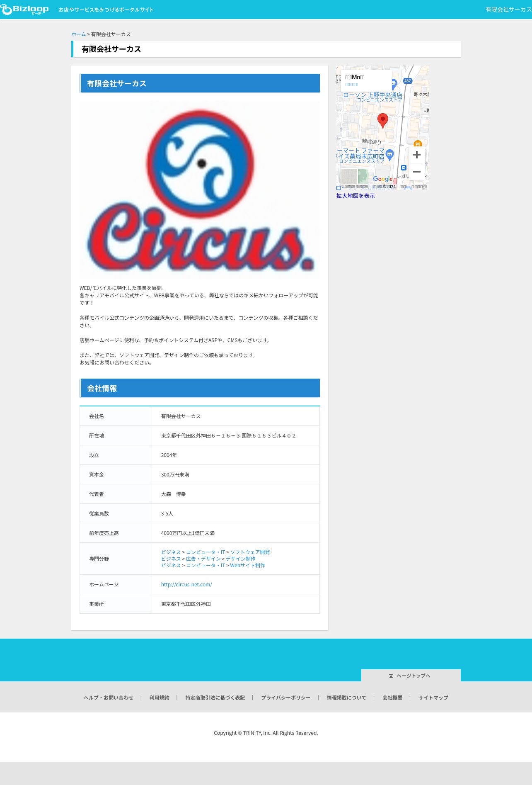Click the ホーム breadcrumb link

point(79,34)
